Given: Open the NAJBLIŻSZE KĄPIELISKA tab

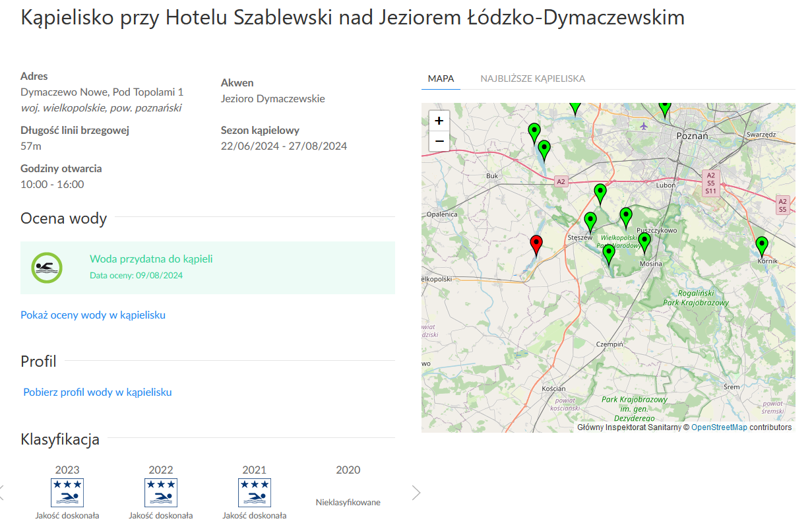Looking at the screenshot, I should (532, 78).
